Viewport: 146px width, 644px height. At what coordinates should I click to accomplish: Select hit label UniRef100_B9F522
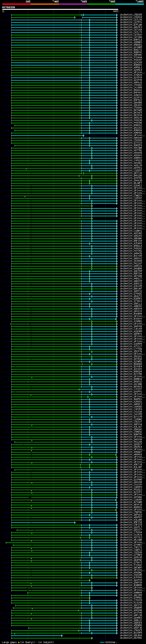point(131,100)
